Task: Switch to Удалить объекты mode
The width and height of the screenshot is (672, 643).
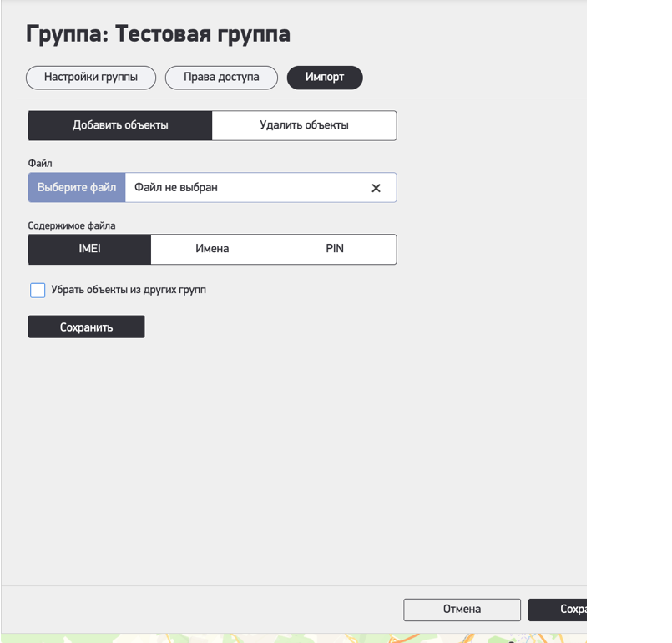Action: tap(304, 126)
